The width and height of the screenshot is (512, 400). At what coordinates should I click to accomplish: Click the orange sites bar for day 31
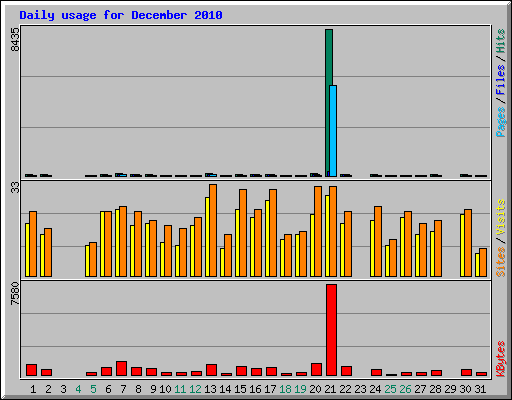click(x=483, y=262)
